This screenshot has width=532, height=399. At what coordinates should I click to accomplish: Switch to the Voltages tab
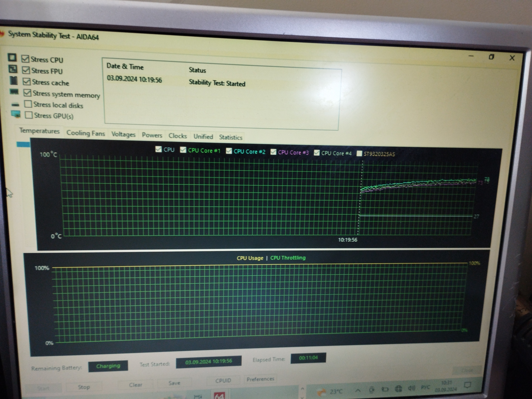123,134
